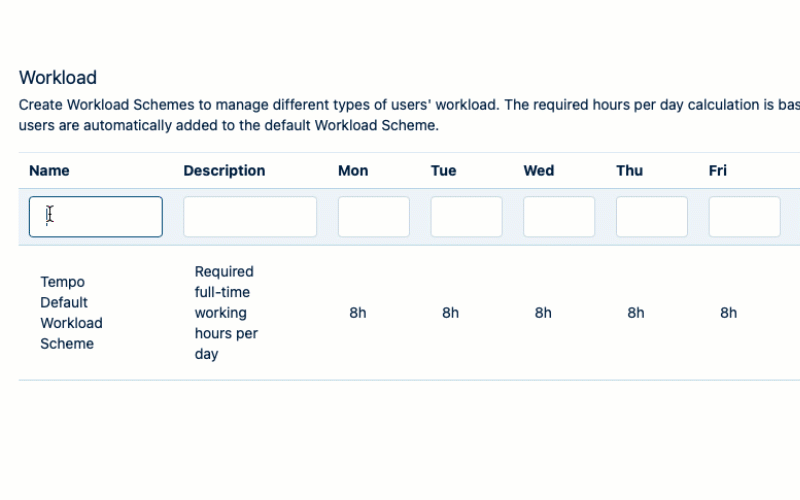This screenshot has height=500, width=800.
Task: Open the Tempo Default Workload Scheme row
Action: point(71,313)
